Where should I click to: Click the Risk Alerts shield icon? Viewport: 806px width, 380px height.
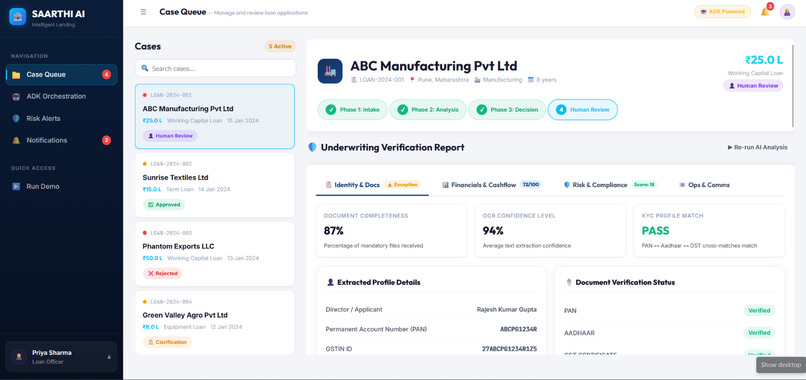(x=16, y=118)
